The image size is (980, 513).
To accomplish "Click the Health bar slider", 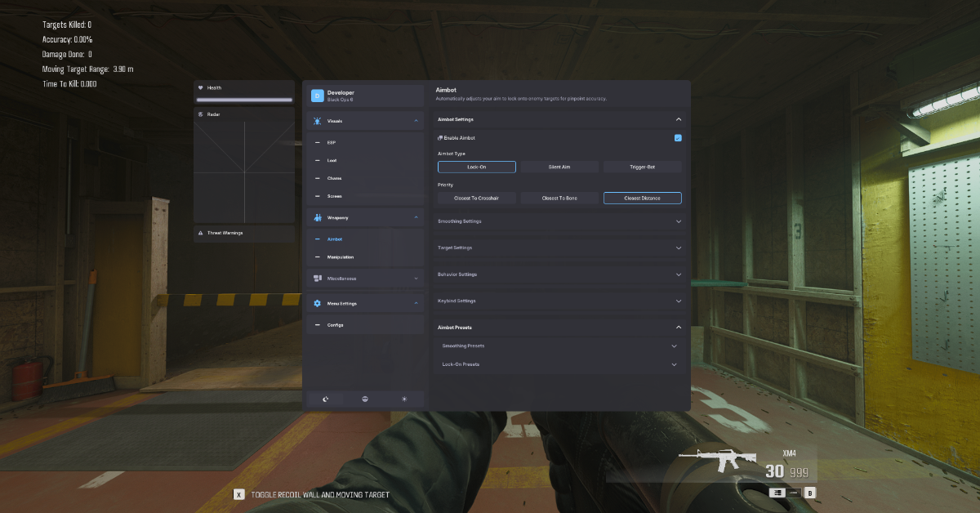I will (244, 100).
